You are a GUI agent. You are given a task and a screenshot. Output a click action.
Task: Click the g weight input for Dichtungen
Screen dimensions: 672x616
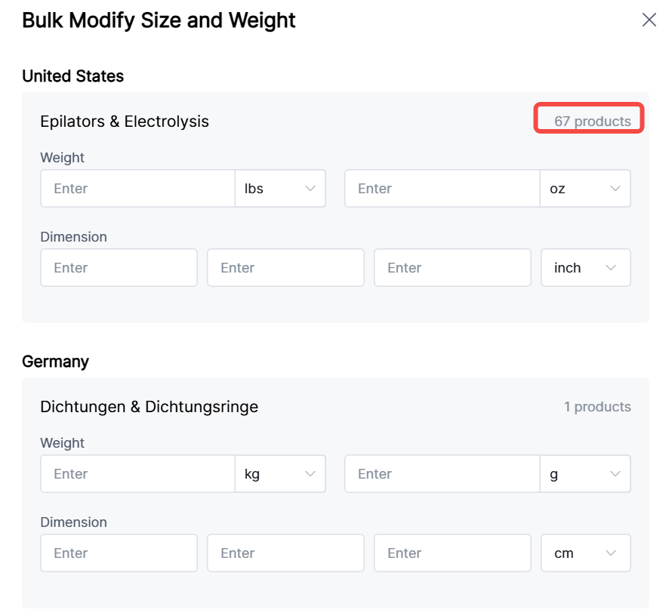coord(442,474)
